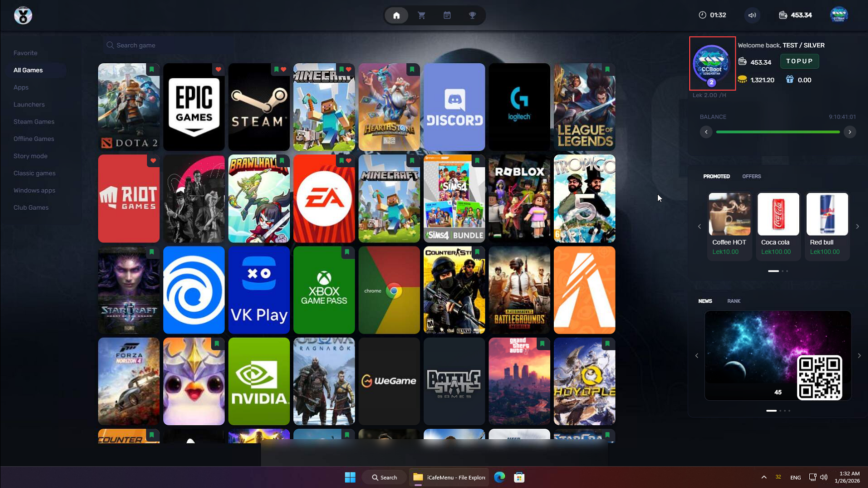Toggle heart favorite on Epic Games tile
The height and width of the screenshot is (488, 868).
pyautogui.click(x=218, y=69)
